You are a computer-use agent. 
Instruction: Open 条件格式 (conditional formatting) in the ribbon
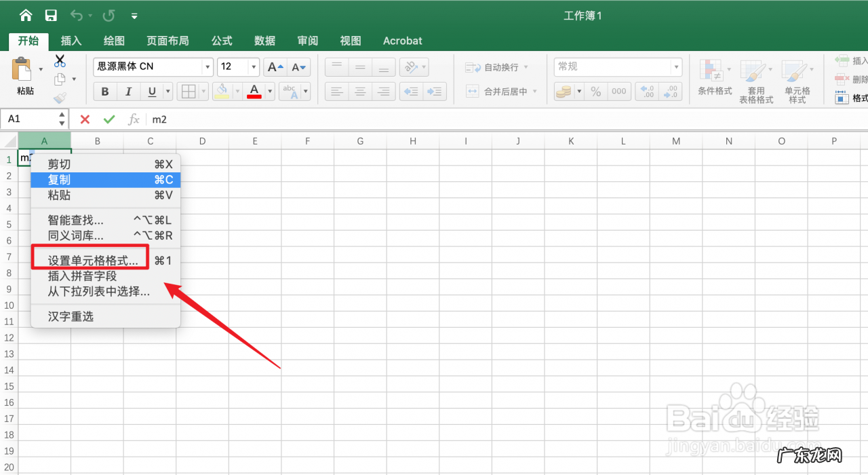pyautogui.click(x=714, y=80)
